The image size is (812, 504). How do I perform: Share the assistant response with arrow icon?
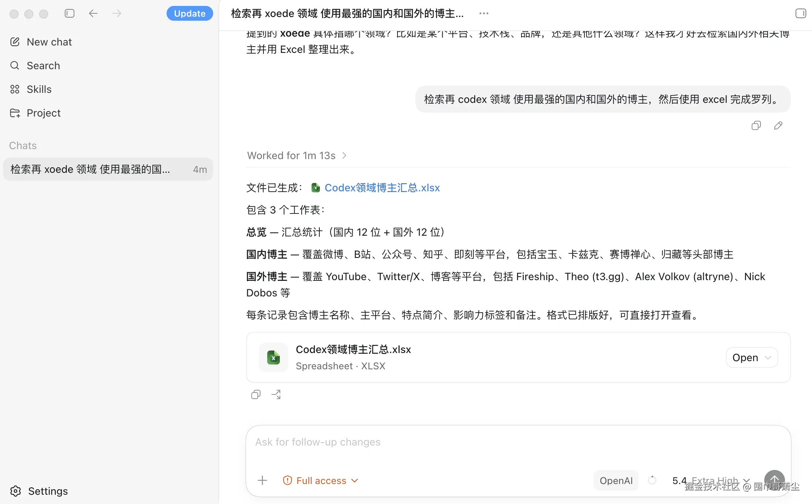click(x=276, y=394)
